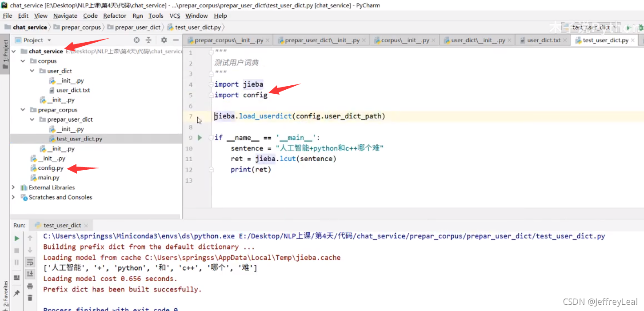Screen dimensions: 644x311
Task: Go up the stack trace arrow
Action: 30,239
